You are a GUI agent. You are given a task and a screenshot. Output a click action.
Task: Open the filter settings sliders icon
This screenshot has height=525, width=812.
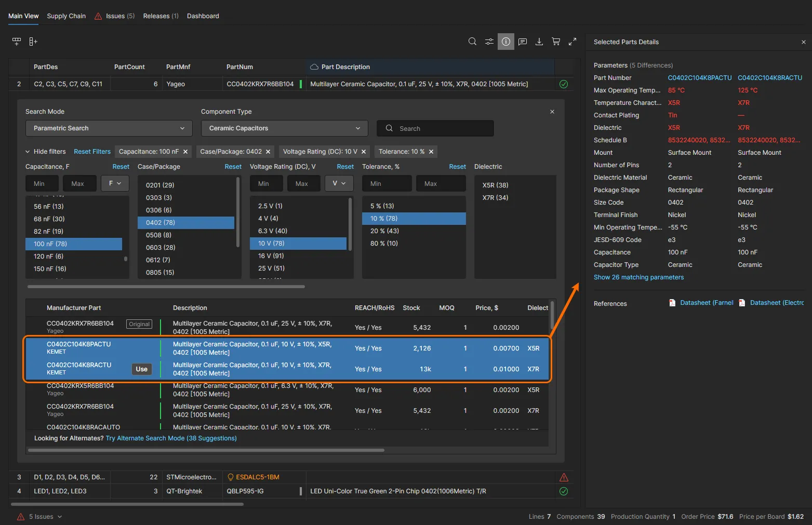[x=489, y=42]
